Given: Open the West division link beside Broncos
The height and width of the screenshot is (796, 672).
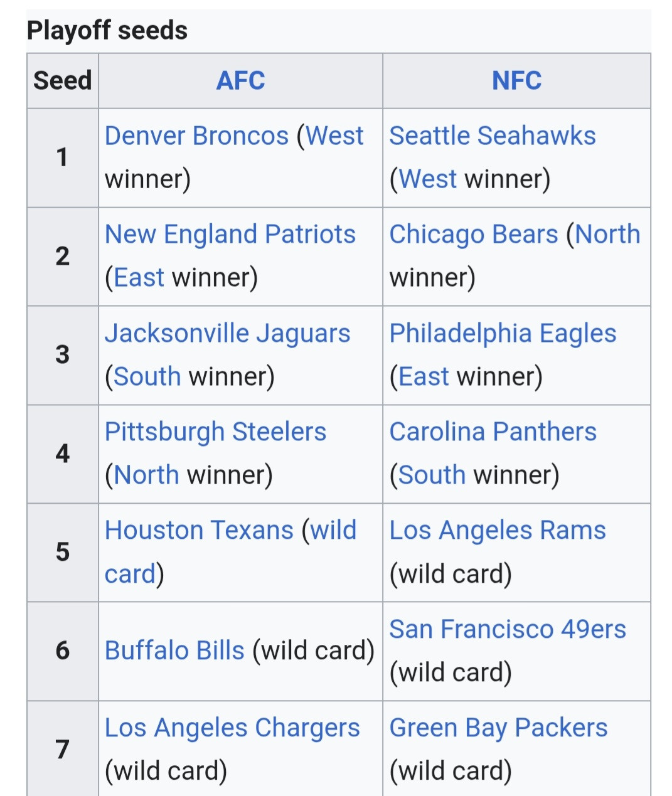Looking at the screenshot, I should point(334,136).
